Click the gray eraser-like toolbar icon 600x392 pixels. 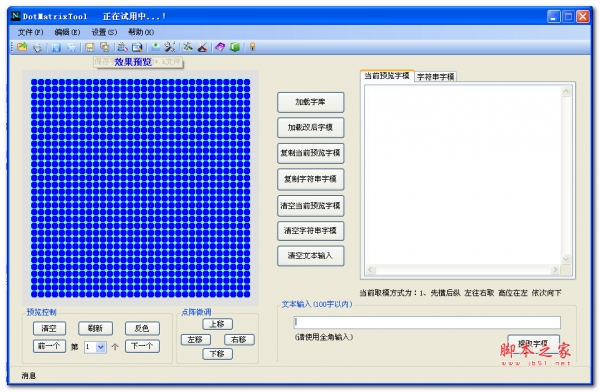(x=38, y=47)
